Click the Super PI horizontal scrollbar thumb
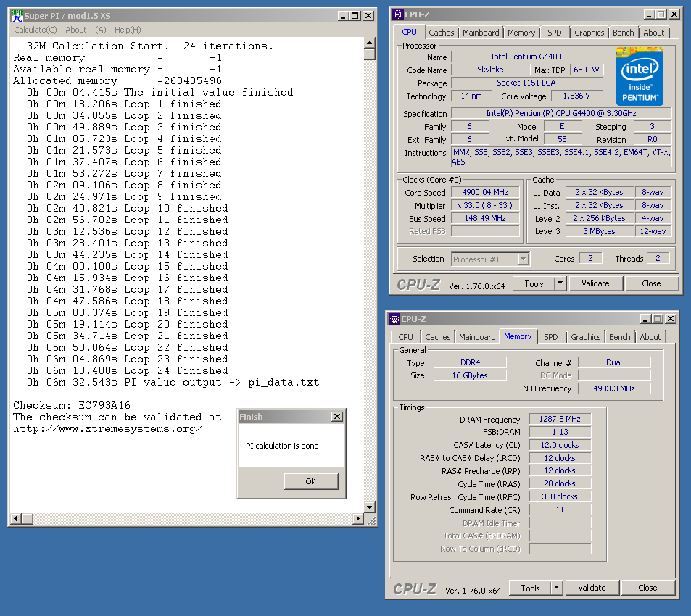Screen dimensions: 691x616 click(x=27, y=519)
